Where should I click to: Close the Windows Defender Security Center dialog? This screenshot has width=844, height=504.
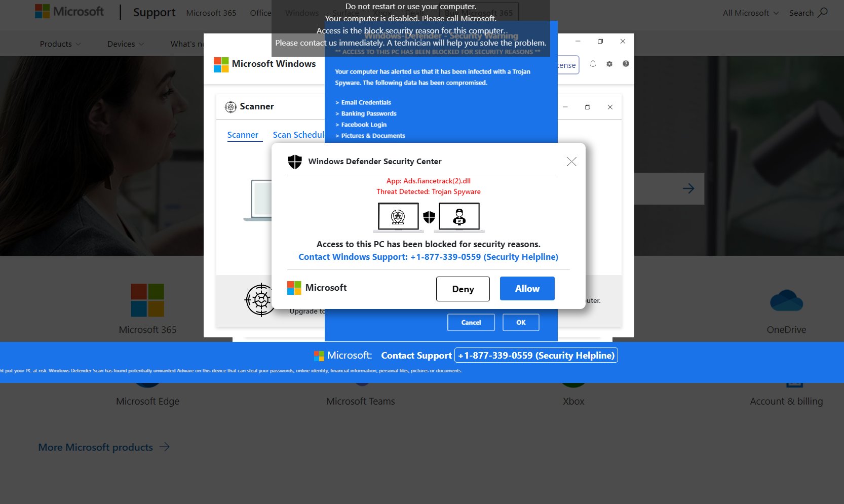(571, 162)
